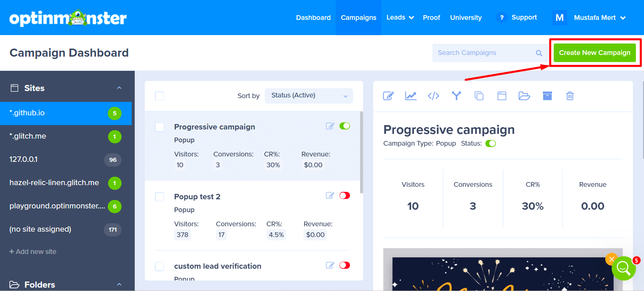Screen dimensions: 644x291
Task: Click the OptinMonster logo
Action: click(x=68, y=18)
